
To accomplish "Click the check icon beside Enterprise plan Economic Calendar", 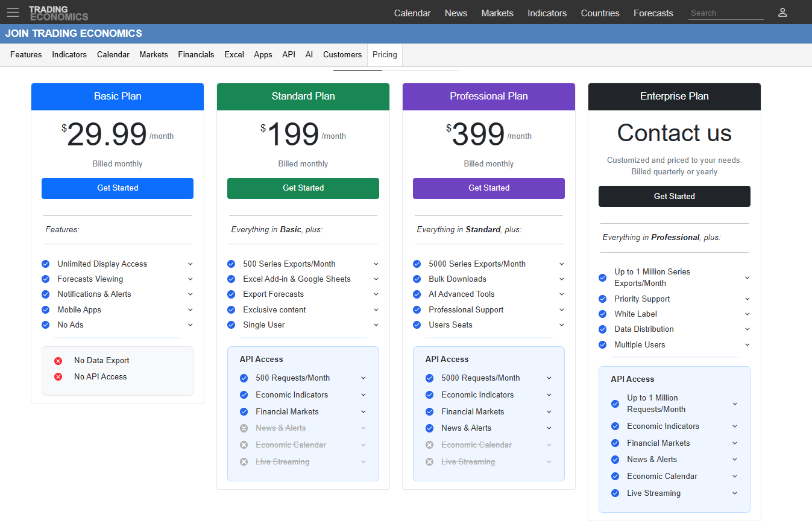I will (x=615, y=477).
